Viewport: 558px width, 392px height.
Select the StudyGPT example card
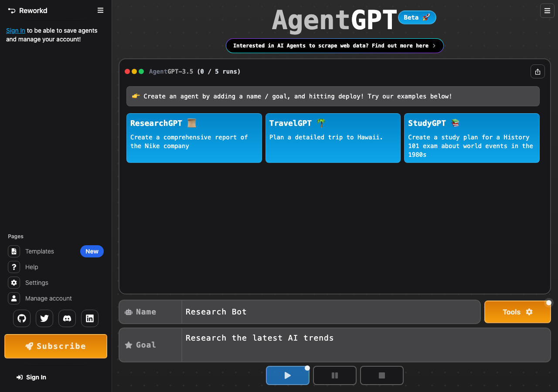point(472,138)
